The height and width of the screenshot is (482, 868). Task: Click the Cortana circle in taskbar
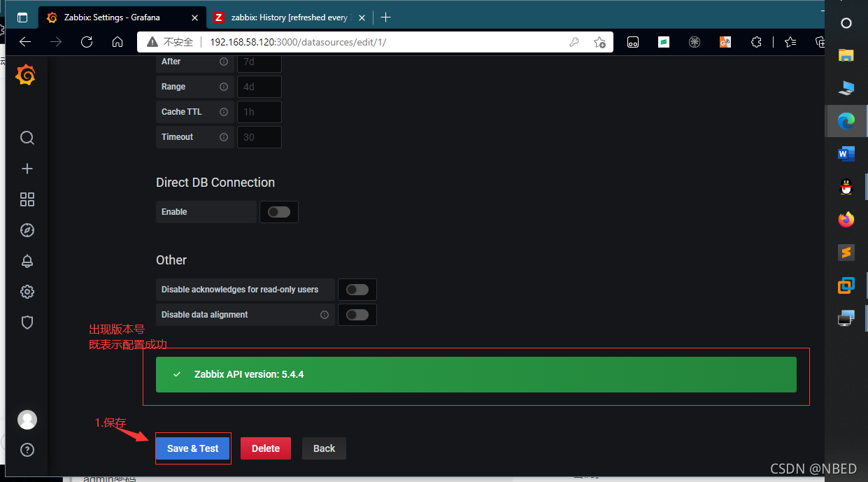click(x=846, y=23)
